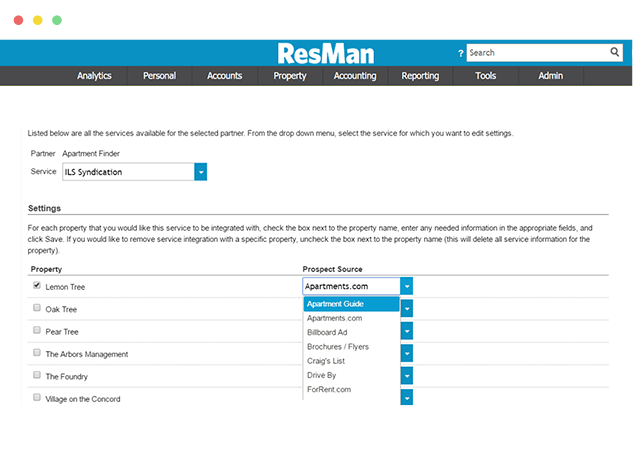This screenshot has width=634, height=473.
Task: Open the Property menu
Action: 290,76
